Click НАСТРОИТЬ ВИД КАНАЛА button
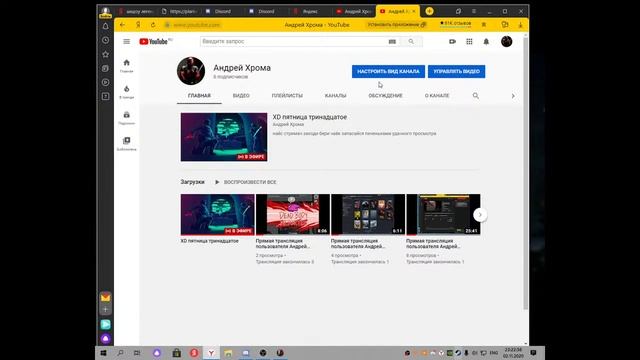The width and height of the screenshot is (640, 360). [388, 71]
